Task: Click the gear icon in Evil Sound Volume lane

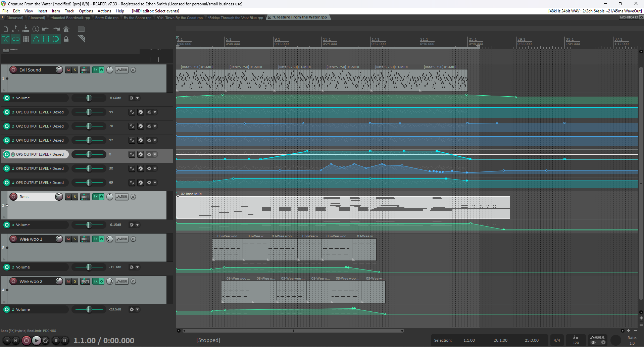Action: point(132,98)
